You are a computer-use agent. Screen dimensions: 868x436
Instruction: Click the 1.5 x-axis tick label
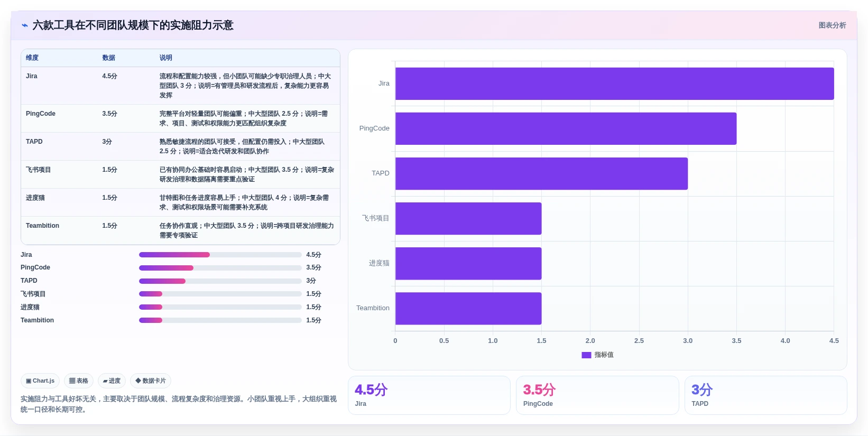point(541,341)
